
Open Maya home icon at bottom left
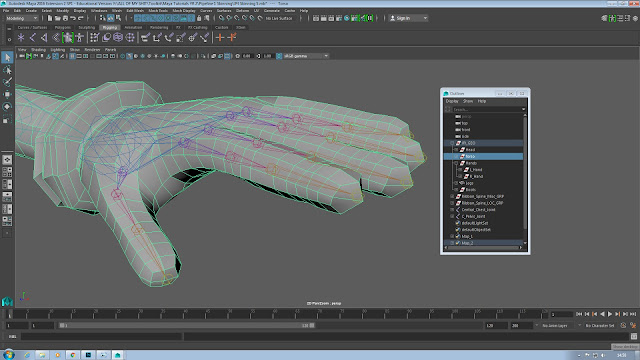7,302
